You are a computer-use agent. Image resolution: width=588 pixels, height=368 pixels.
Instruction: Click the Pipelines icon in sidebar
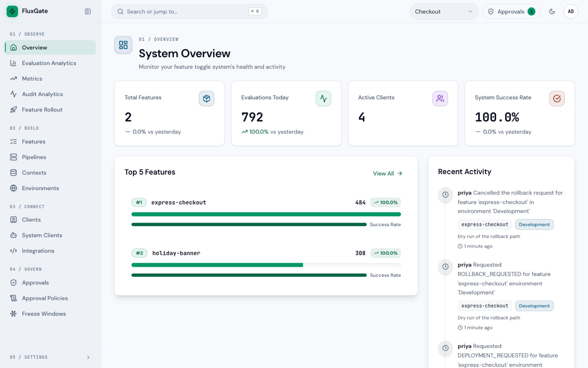[14, 157]
